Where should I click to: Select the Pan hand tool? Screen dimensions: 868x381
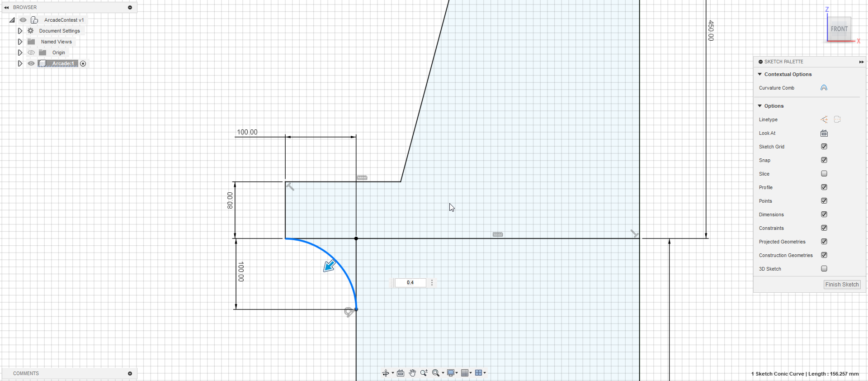point(412,373)
